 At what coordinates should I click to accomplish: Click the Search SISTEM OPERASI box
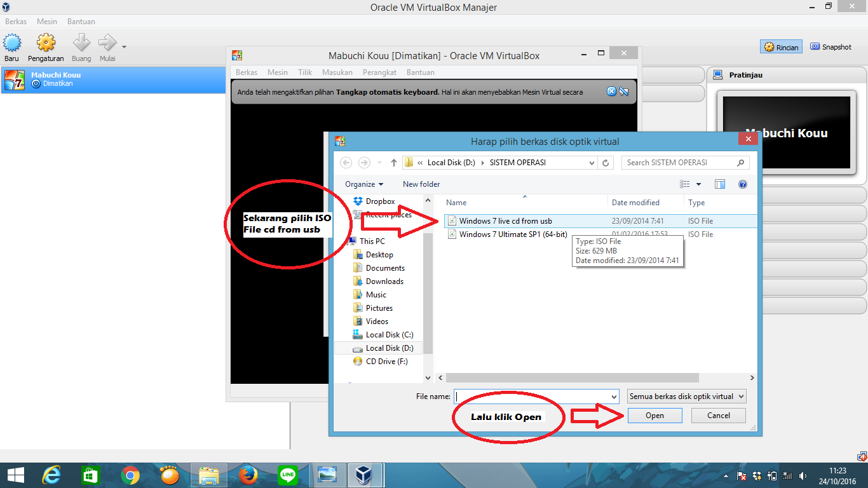685,163
